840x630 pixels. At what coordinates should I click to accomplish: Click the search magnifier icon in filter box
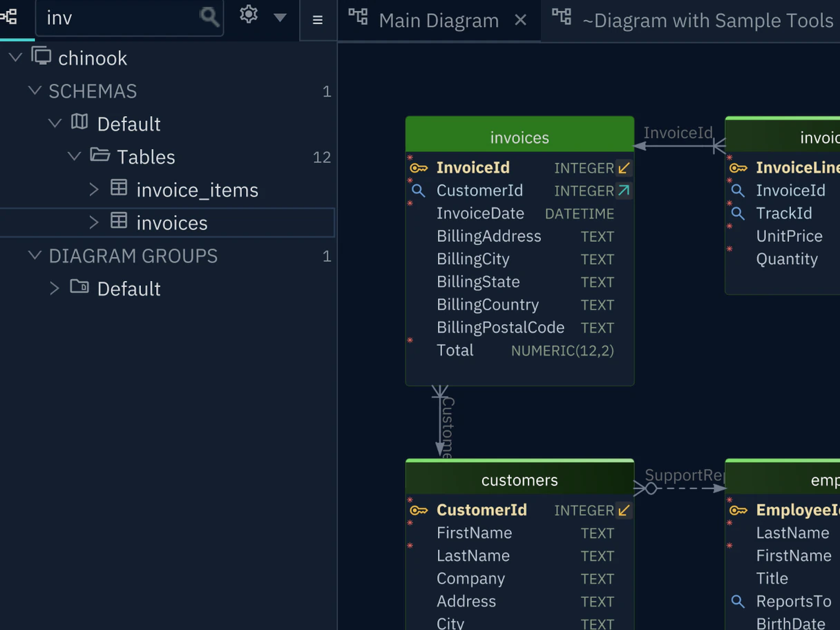coord(209,16)
